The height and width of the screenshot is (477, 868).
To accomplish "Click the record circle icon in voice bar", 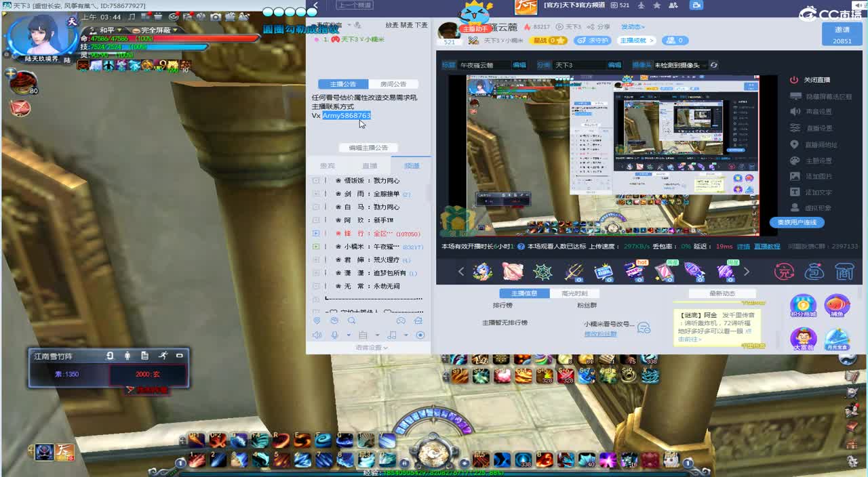I will [x=420, y=335].
